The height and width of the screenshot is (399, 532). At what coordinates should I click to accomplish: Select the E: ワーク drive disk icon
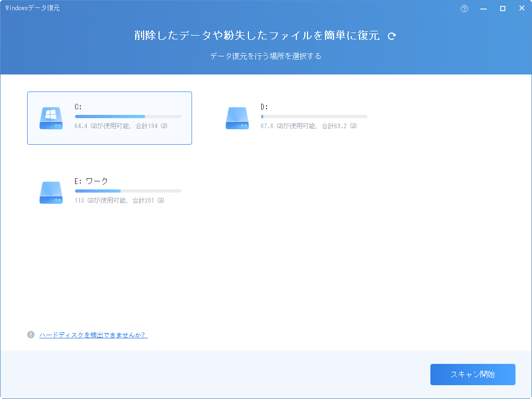click(51, 193)
